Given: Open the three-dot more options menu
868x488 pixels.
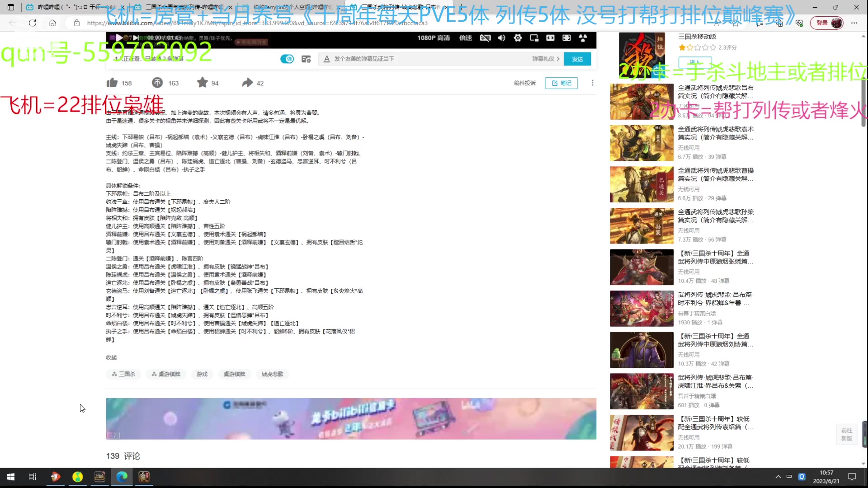Looking at the screenshot, I should [x=592, y=83].
